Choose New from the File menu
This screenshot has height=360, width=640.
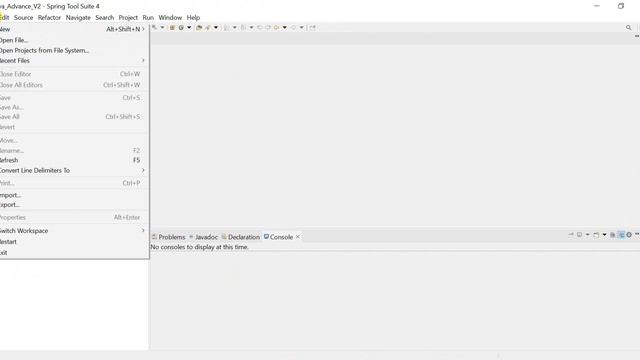click(x=73, y=29)
